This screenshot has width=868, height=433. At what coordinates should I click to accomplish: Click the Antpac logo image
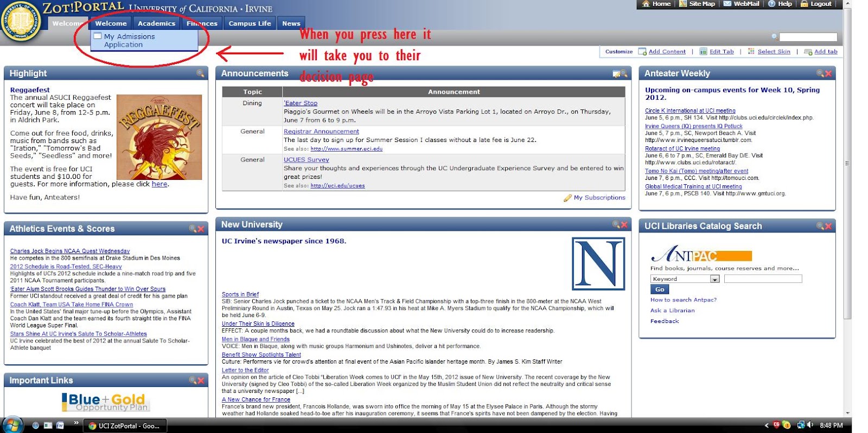coord(701,254)
